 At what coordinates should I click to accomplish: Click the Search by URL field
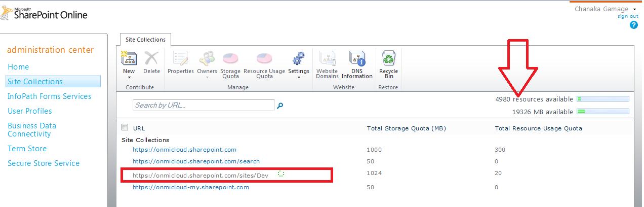(x=204, y=105)
